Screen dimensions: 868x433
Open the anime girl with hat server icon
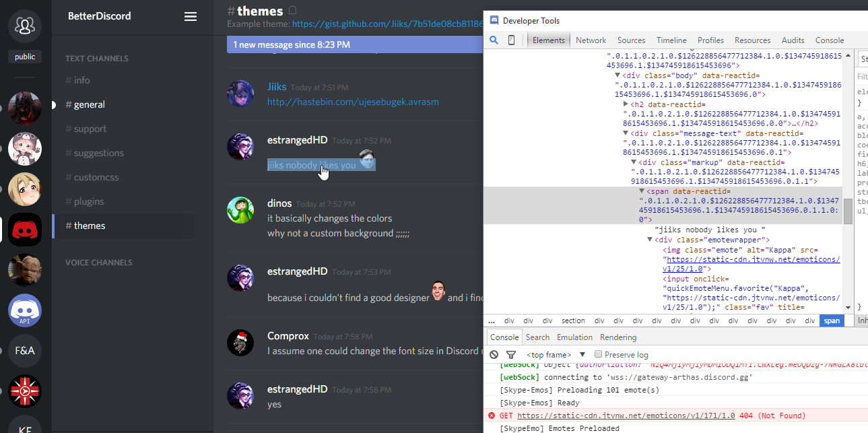tap(25, 149)
